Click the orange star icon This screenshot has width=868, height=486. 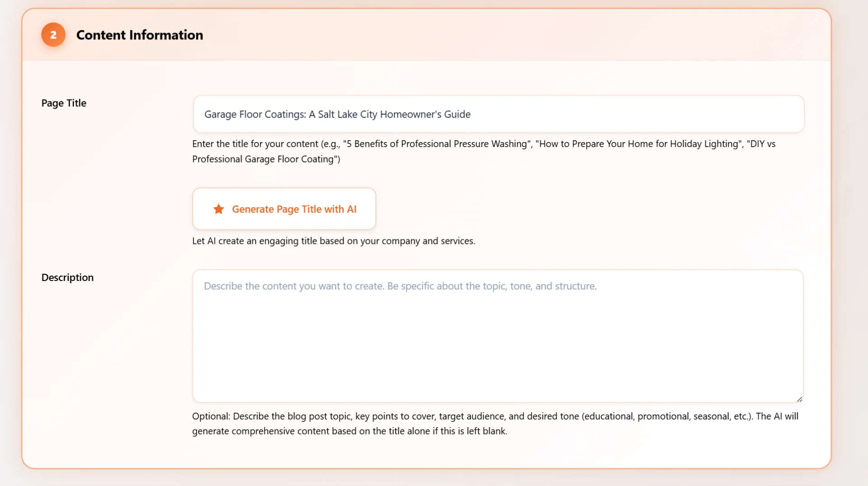(219, 209)
